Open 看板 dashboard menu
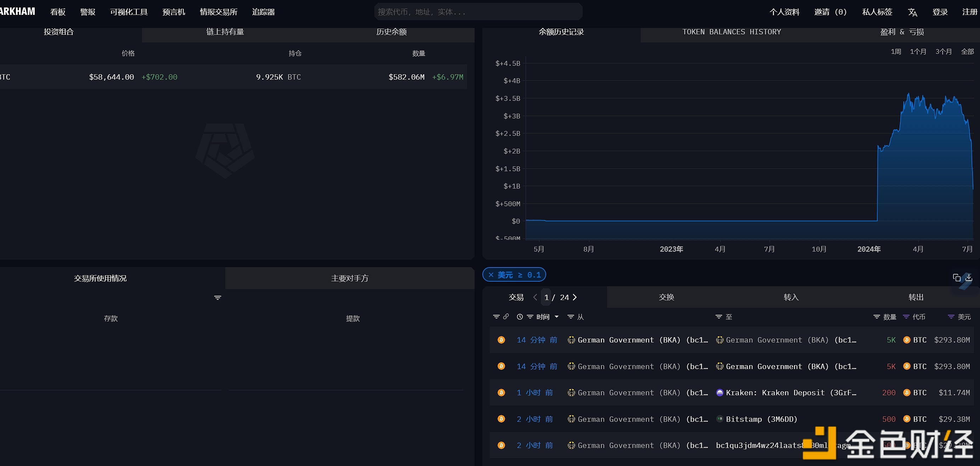This screenshot has width=980, height=466. coord(58,12)
